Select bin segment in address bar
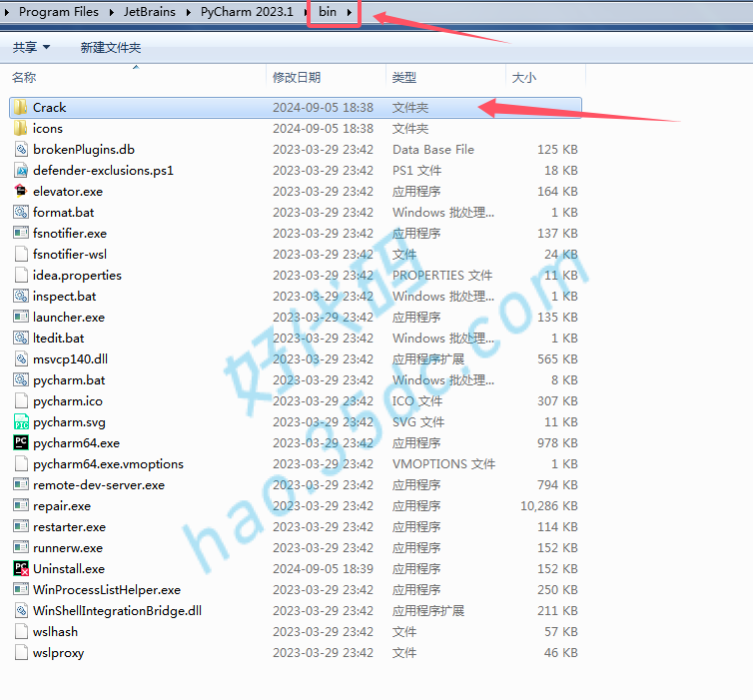This screenshot has width=753, height=700. pyautogui.click(x=328, y=12)
